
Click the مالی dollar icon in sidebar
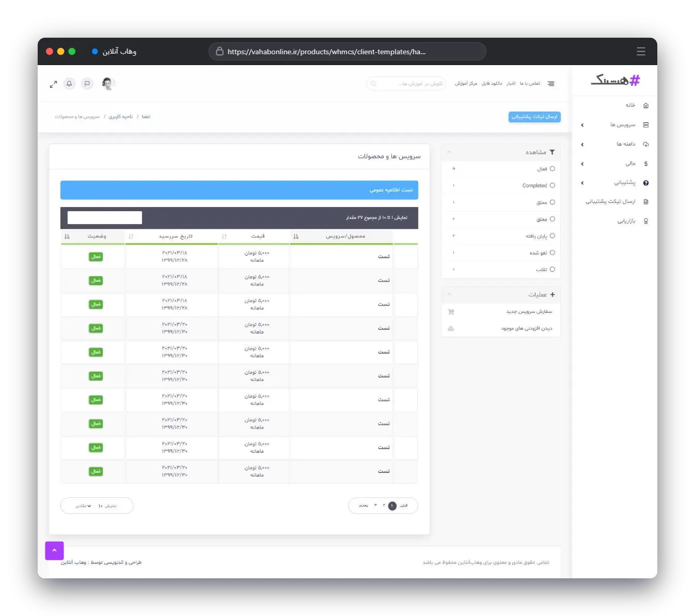(x=645, y=164)
